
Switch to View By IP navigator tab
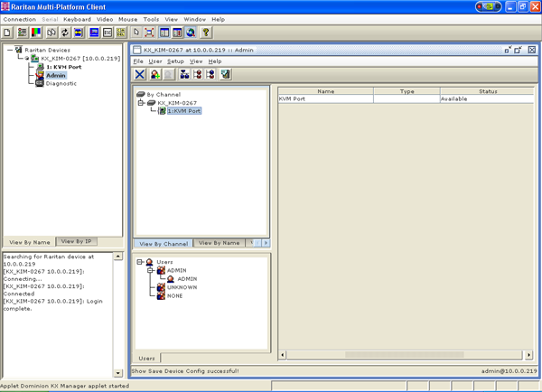tap(77, 241)
